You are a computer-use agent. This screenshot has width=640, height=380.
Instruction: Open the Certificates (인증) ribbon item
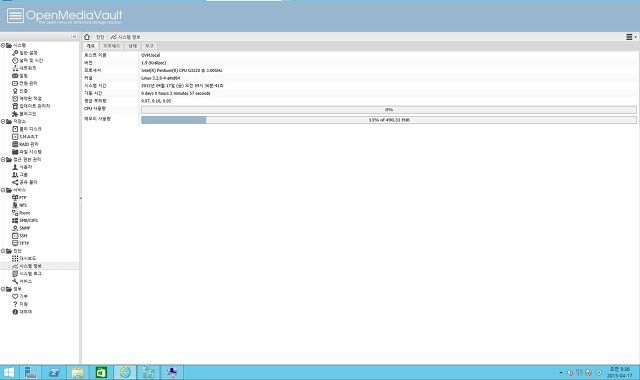(20, 91)
